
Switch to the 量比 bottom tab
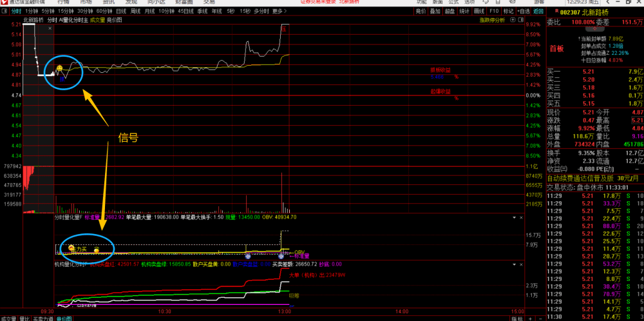coord(24,318)
